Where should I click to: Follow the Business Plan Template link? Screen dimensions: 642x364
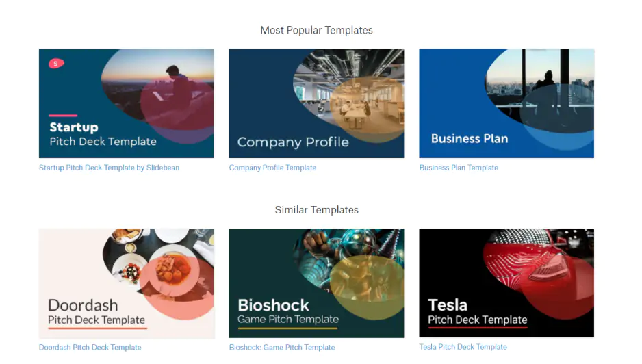pos(459,168)
